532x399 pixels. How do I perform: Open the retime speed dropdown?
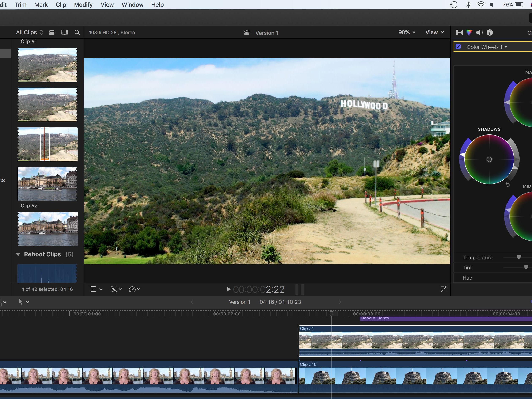pos(134,289)
